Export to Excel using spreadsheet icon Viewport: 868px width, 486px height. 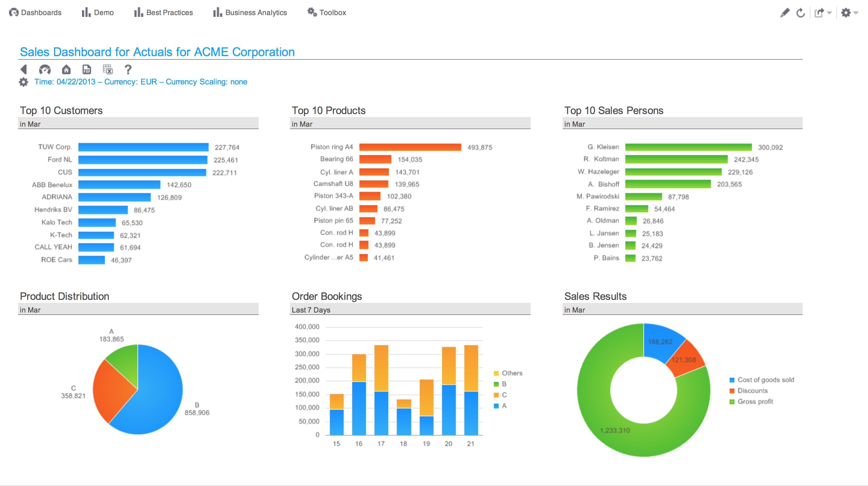(x=108, y=69)
